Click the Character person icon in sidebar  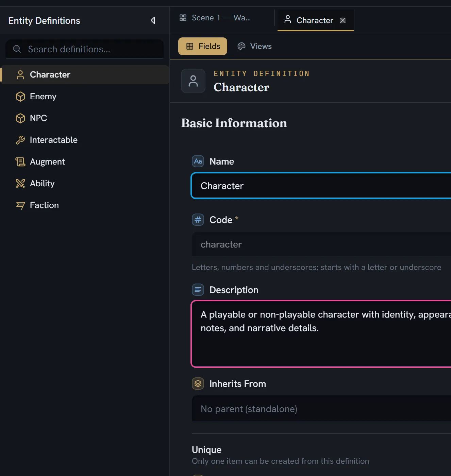[x=20, y=75]
